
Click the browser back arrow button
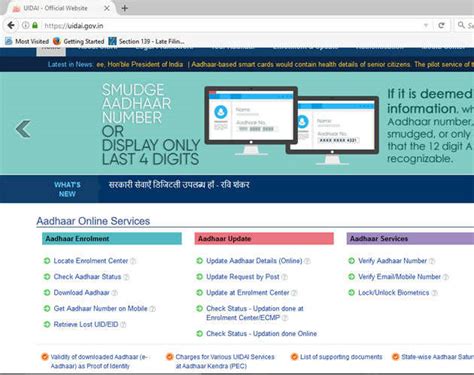[x=11, y=25]
